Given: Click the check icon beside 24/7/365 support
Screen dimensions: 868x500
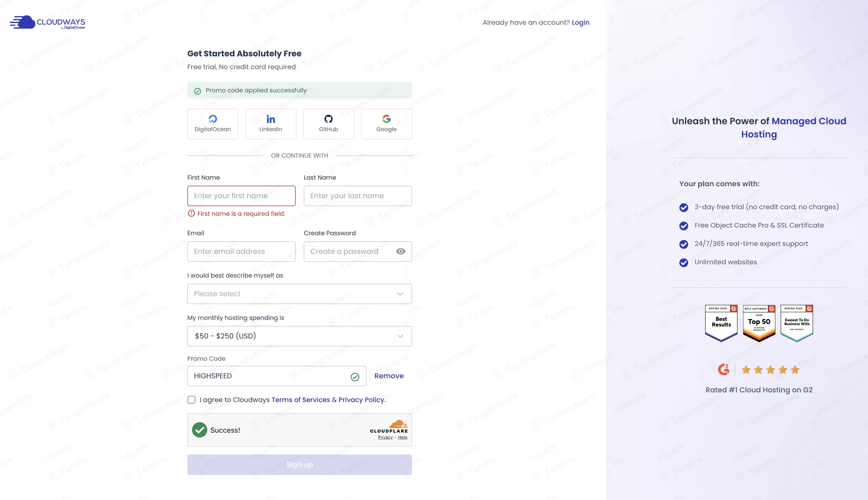Looking at the screenshot, I should click(684, 244).
